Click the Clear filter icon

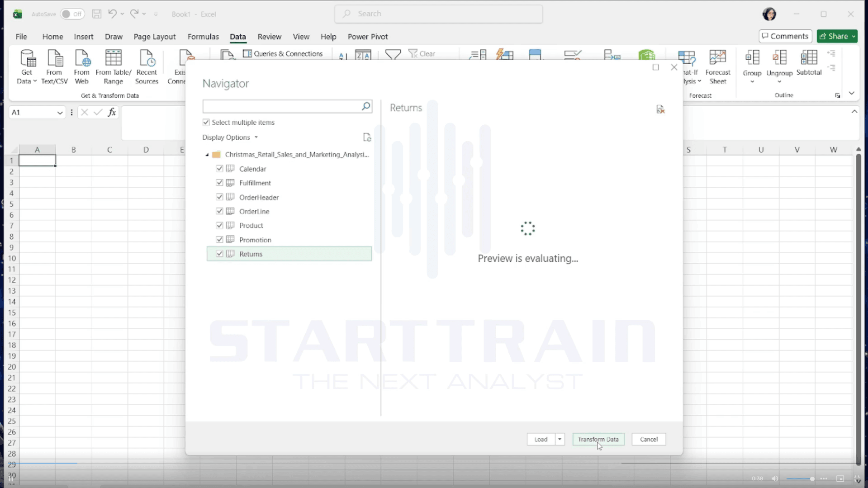coord(422,53)
